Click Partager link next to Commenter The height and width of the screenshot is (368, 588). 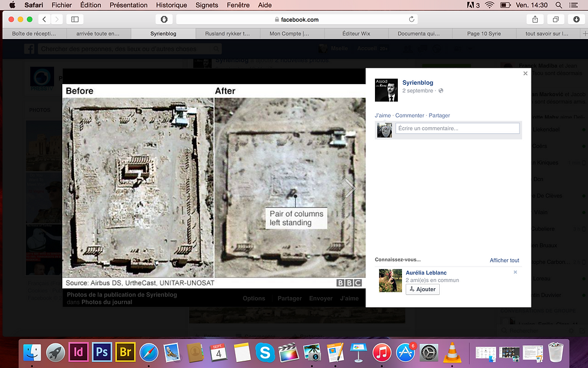[x=439, y=115]
